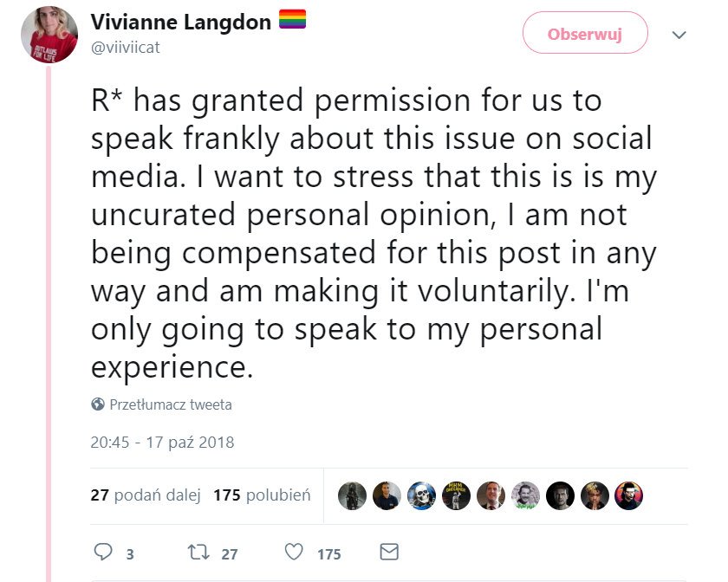Click Przetłumacz tweeta to translate
Screen dimensions: 728x582
click(170, 404)
